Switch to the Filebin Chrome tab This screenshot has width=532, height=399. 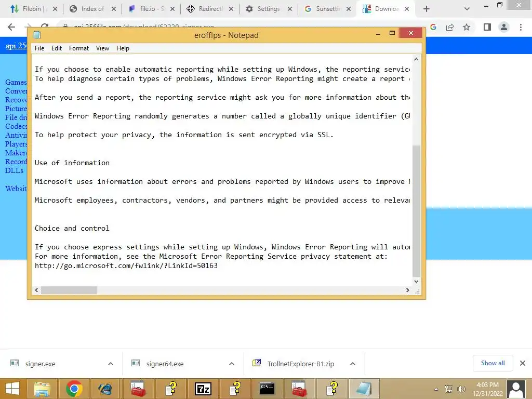(33, 9)
